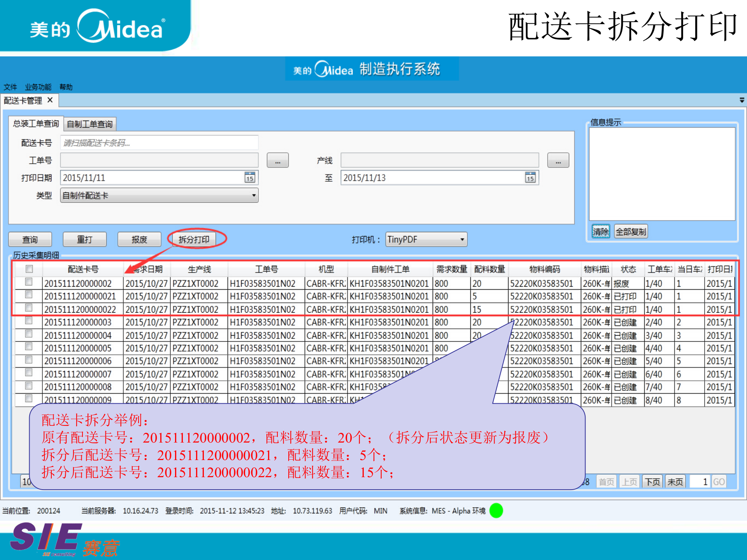Click the 拆分打印 button
747x560 pixels.
pyautogui.click(x=194, y=239)
